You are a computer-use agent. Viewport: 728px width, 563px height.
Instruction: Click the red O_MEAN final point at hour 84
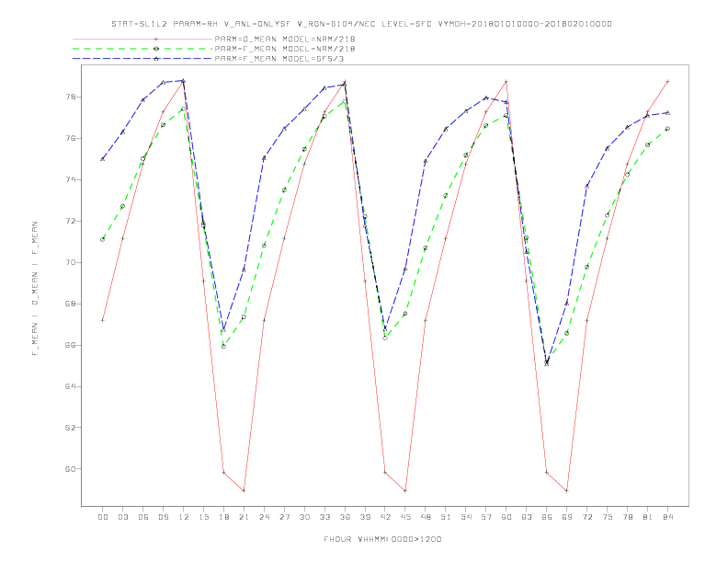coord(667,81)
